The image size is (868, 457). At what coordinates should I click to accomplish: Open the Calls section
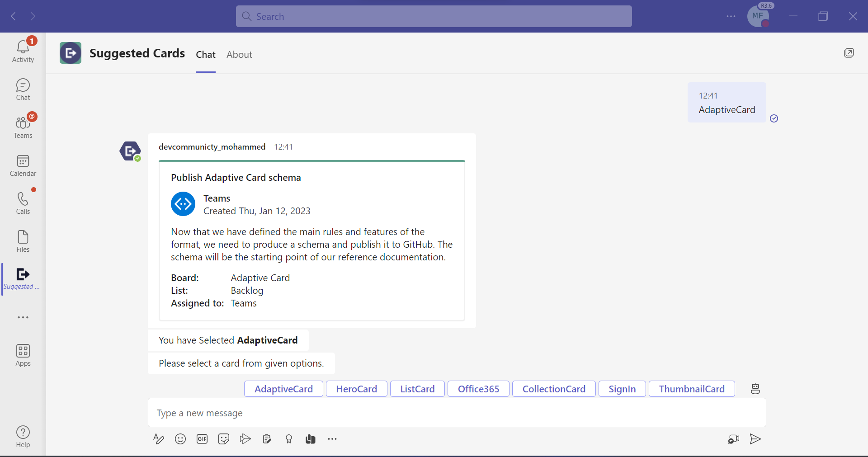[x=23, y=203]
